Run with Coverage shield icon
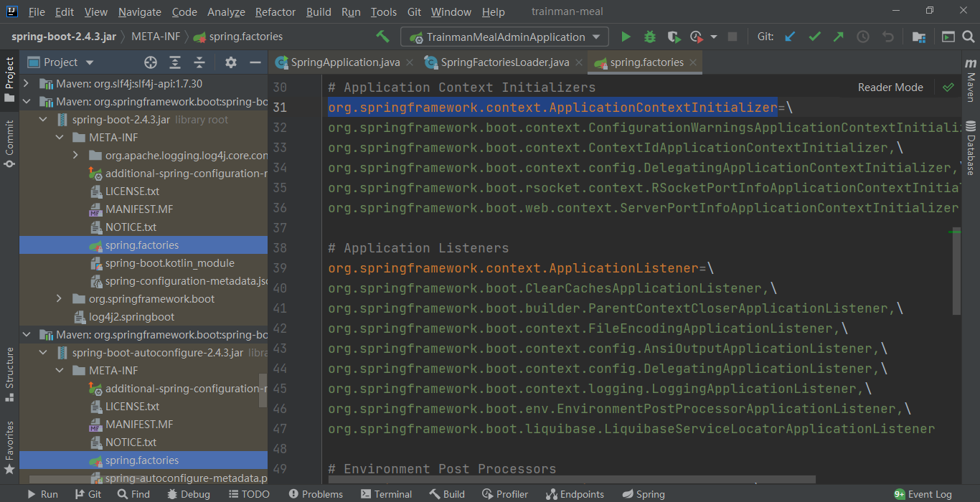The image size is (980, 502). click(673, 37)
